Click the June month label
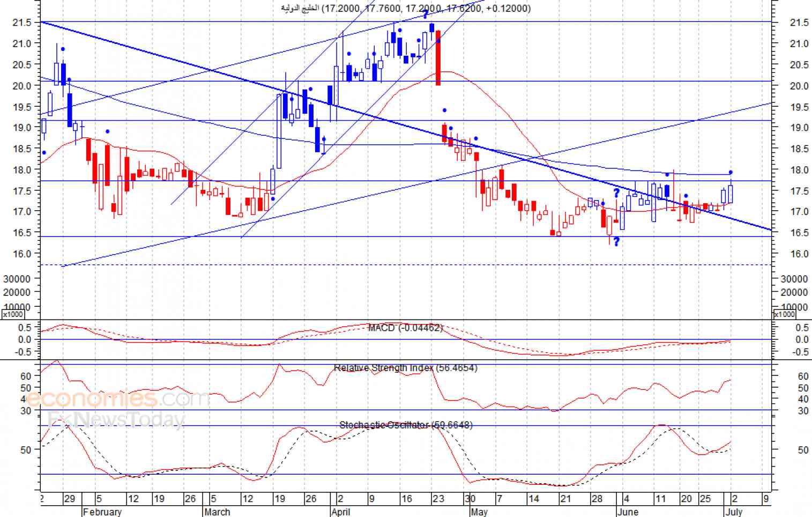The height and width of the screenshot is (517, 812). [628, 512]
